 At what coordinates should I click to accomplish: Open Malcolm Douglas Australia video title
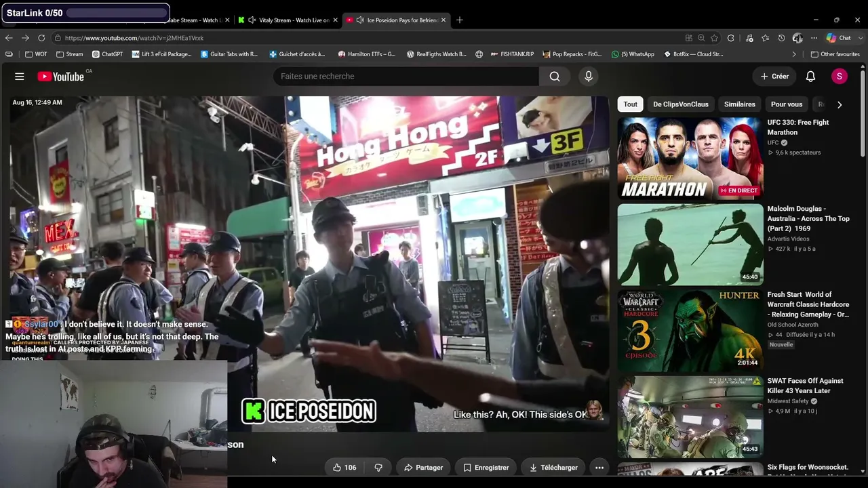808,219
